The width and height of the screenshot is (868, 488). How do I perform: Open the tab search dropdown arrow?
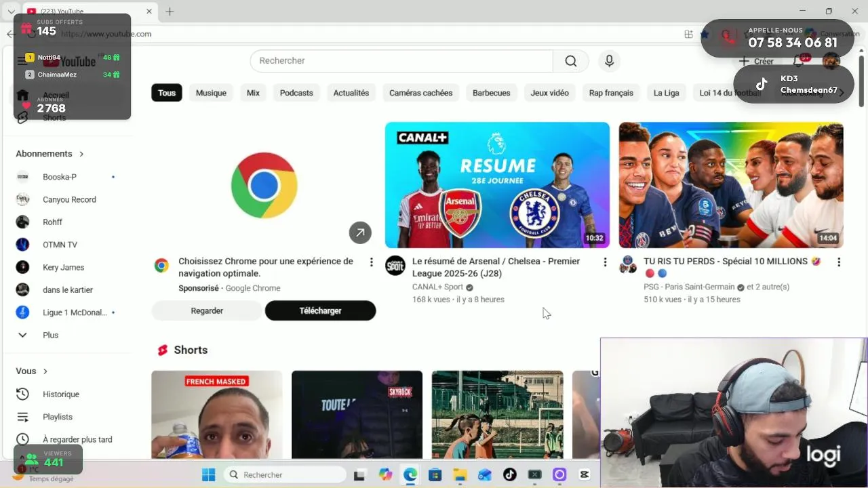tap(11, 12)
